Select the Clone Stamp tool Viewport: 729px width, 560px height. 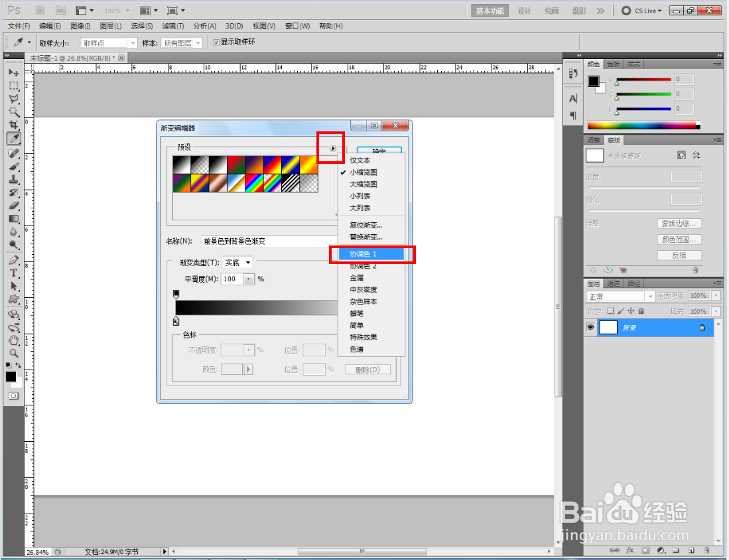(x=13, y=180)
